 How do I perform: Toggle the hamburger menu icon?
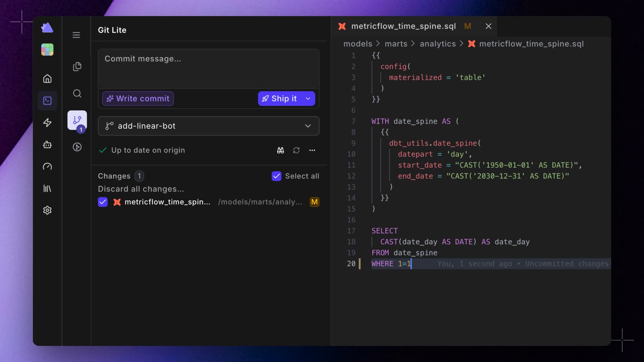click(x=76, y=35)
